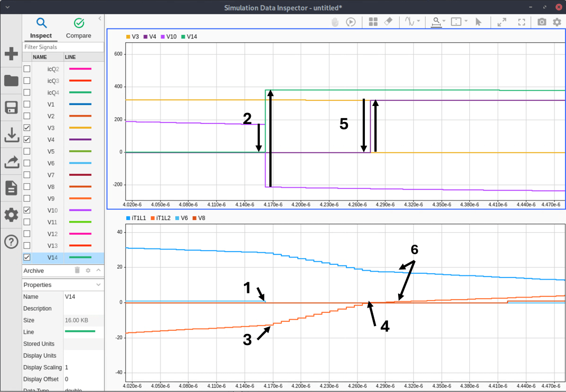Viewport: 566px width, 392px height.
Task: Select the arrow cursor tool
Action: (x=478, y=22)
